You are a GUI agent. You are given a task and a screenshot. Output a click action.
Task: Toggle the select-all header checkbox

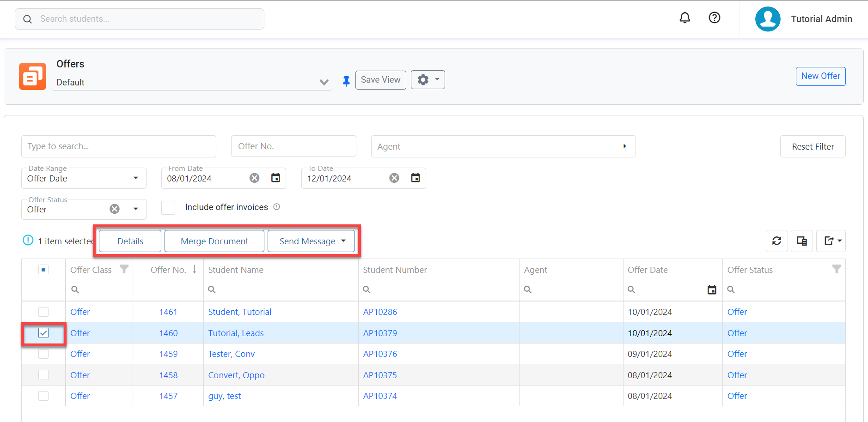[x=43, y=270]
